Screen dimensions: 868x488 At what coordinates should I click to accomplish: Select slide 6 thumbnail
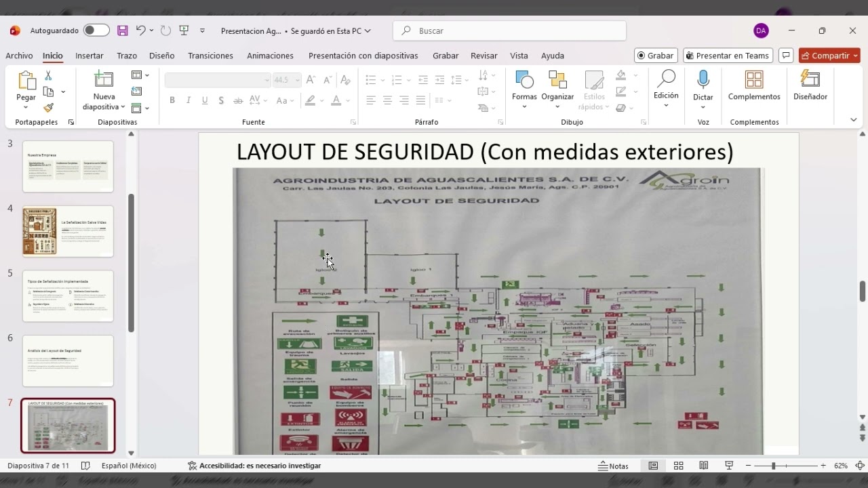[68, 361]
